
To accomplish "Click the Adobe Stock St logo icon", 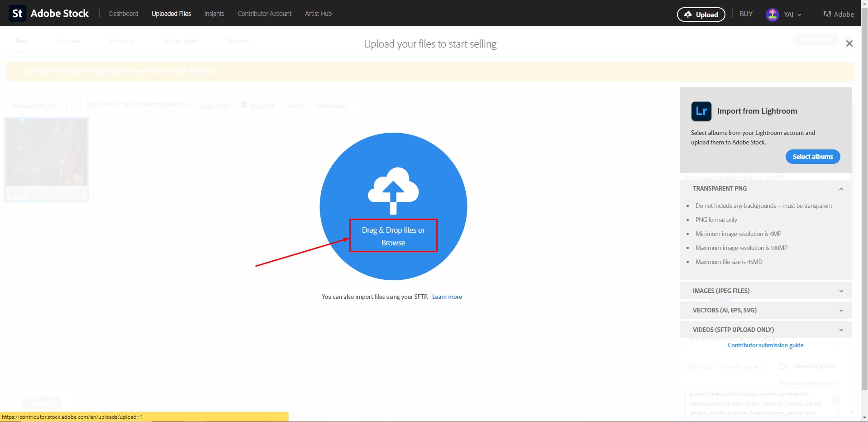I will tap(17, 14).
